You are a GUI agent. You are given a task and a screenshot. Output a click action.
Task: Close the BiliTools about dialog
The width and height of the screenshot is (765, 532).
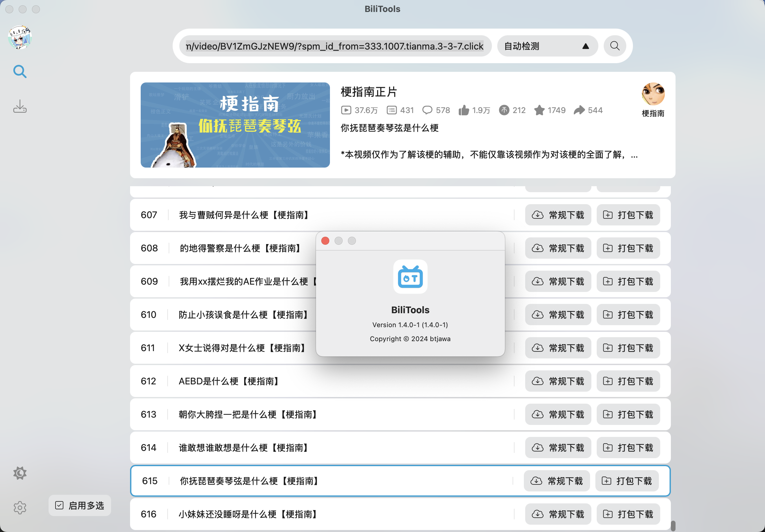[325, 240]
